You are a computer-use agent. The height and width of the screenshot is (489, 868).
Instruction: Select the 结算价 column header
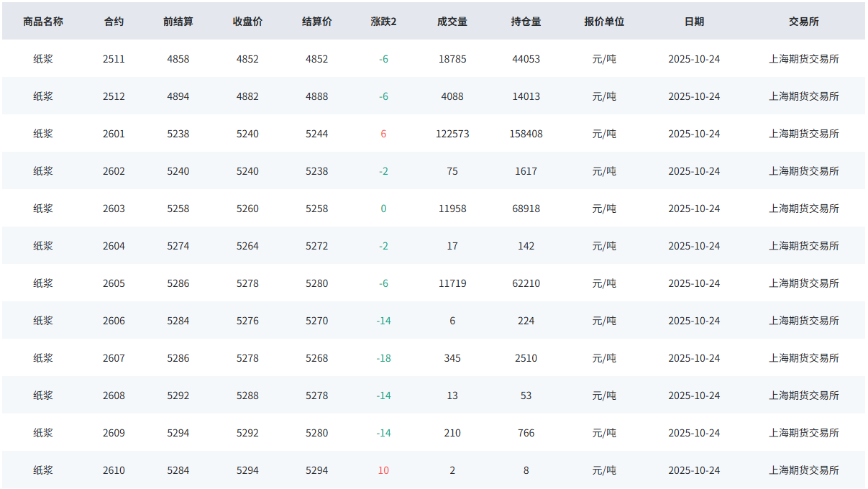pos(316,22)
